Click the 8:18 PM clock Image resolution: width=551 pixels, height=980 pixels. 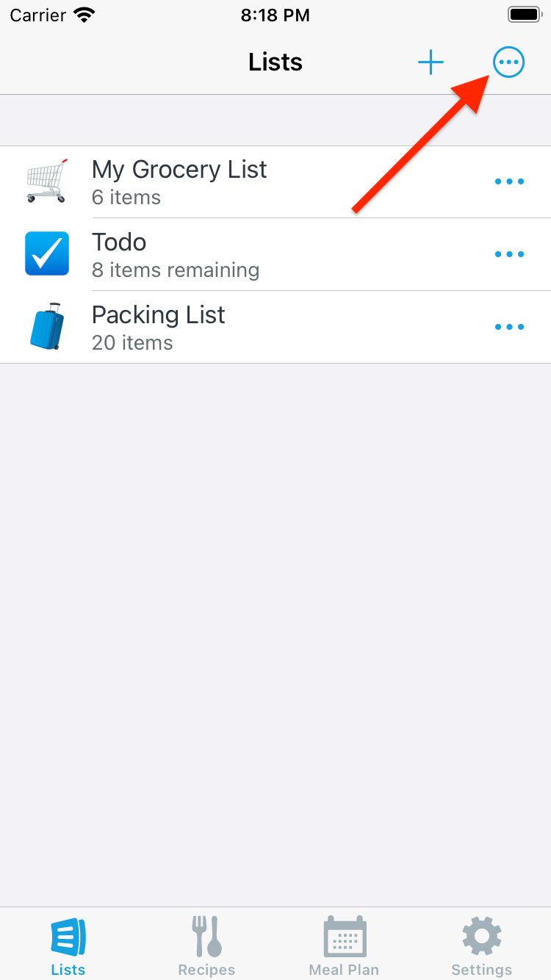coord(275,15)
